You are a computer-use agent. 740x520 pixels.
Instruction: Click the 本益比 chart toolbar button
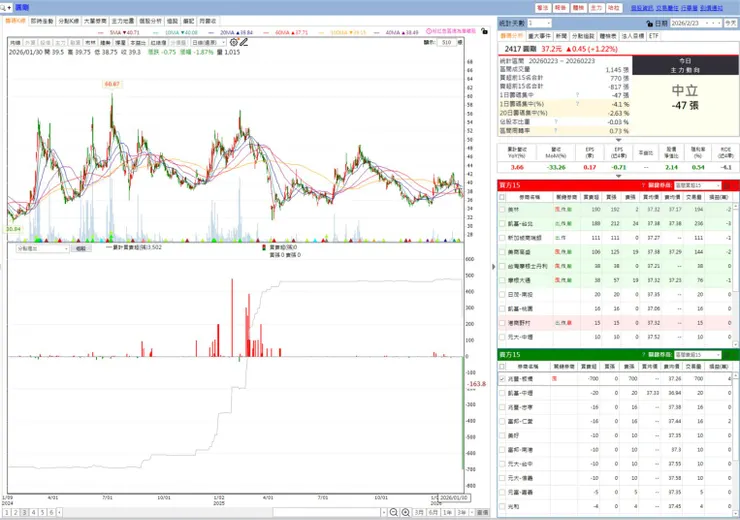click(138, 43)
